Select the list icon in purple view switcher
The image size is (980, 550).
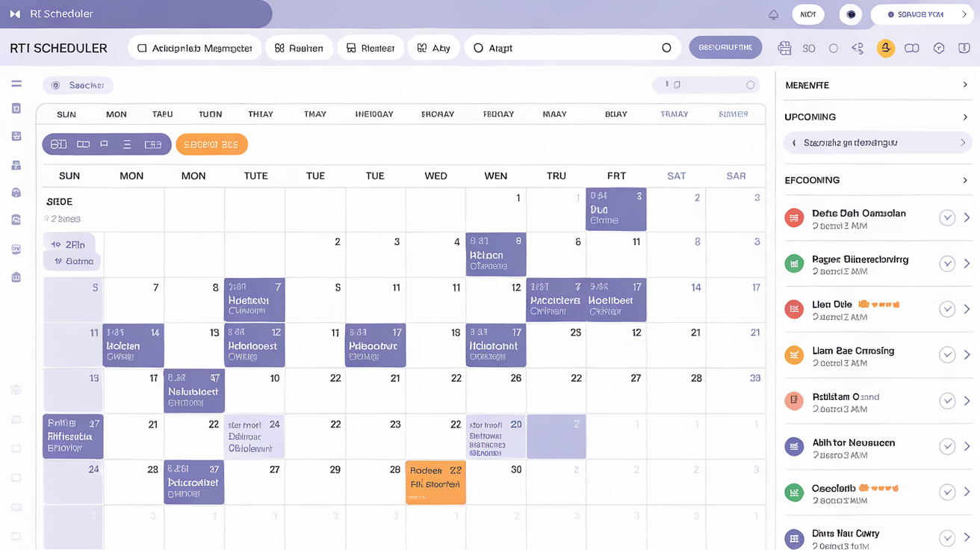pyautogui.click(x=127, y=144)
